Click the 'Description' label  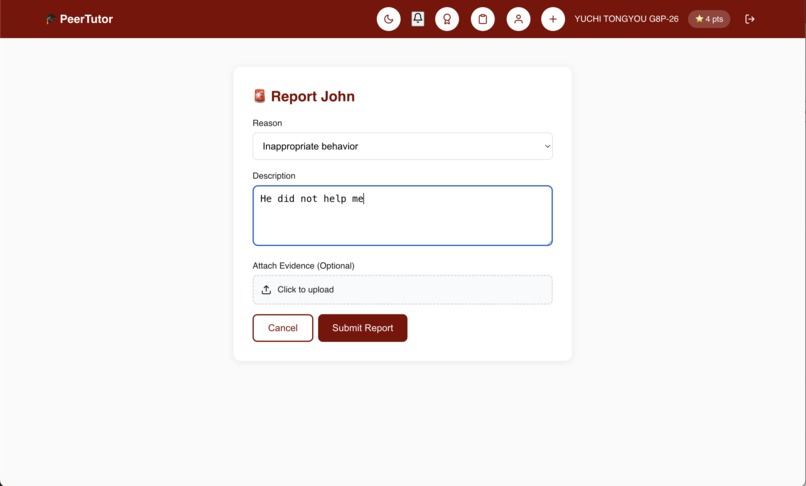coord(274,176)
